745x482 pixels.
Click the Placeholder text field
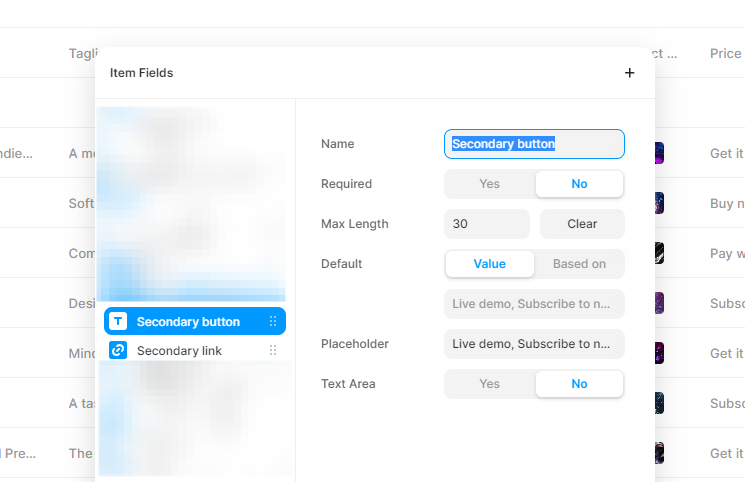click(534, 344)
